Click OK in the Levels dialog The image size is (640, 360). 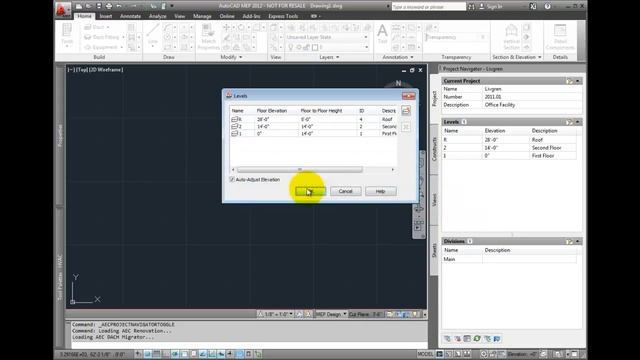310,191
